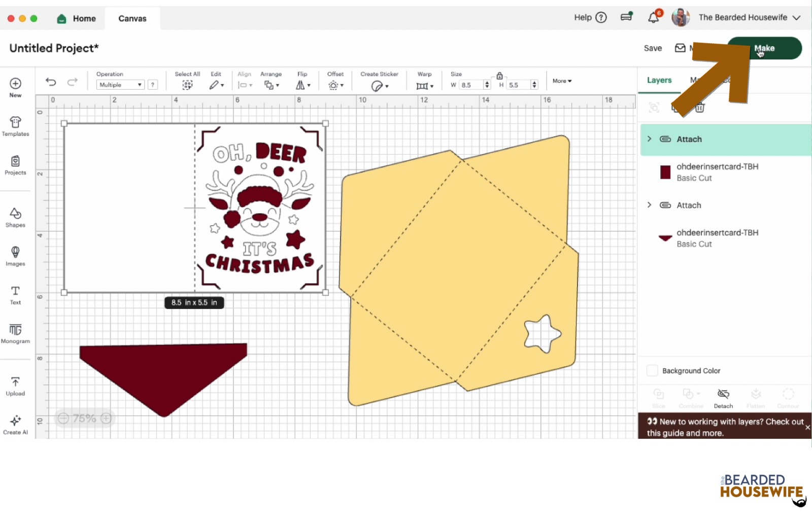Toggle the Background Color checkbox
812x516 pixels.
coord(652,371)
